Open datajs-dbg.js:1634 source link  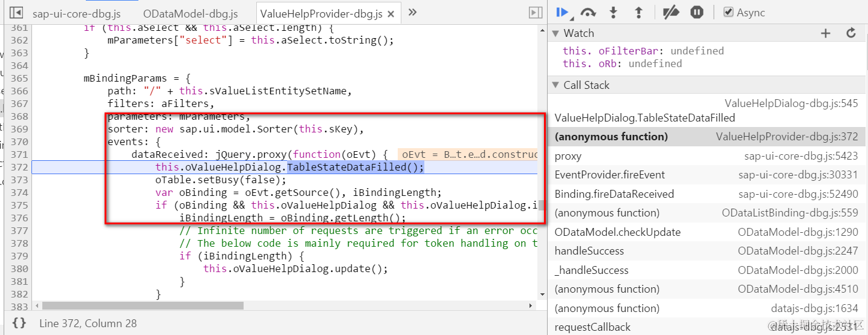814,308
